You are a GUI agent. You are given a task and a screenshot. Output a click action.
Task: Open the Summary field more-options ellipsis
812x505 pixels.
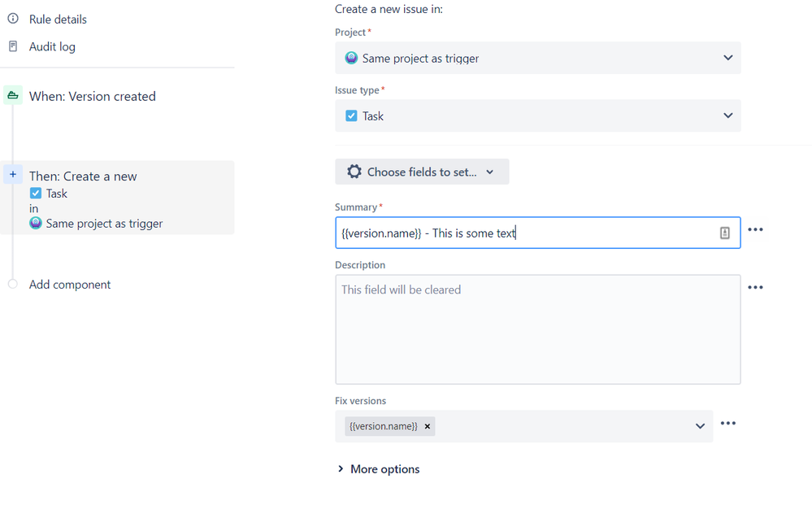(755, 229)
